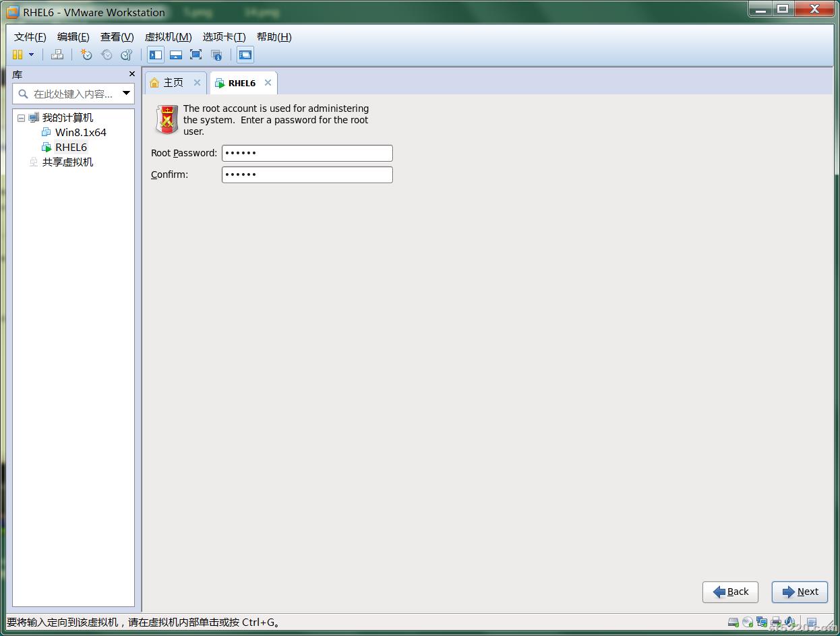Click the sound card status icon
Screen dimensions: 840x636
[789, 623]
